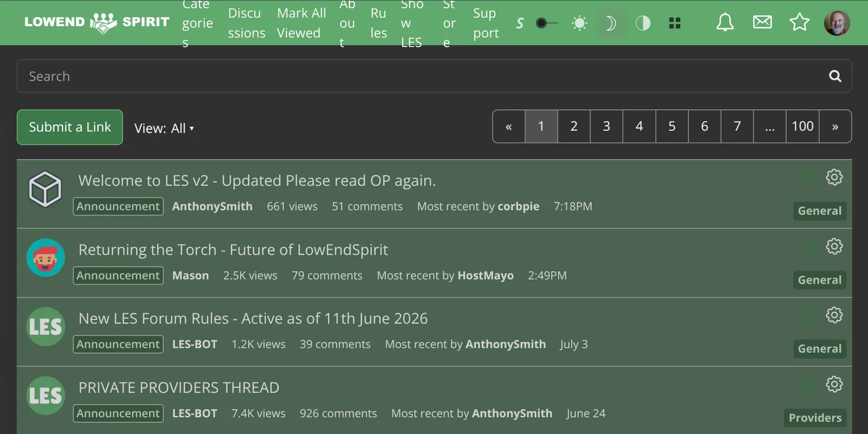
Task: Click LES avatar on New LES Forum Rules
Action: [46, 327]
